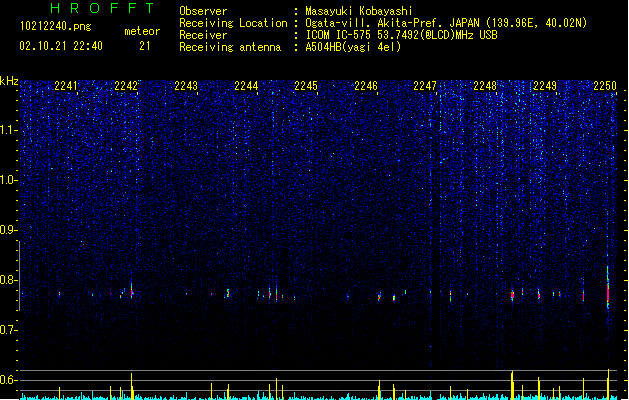
Task: Click the Receiver field label
Action: pos(203,35)
